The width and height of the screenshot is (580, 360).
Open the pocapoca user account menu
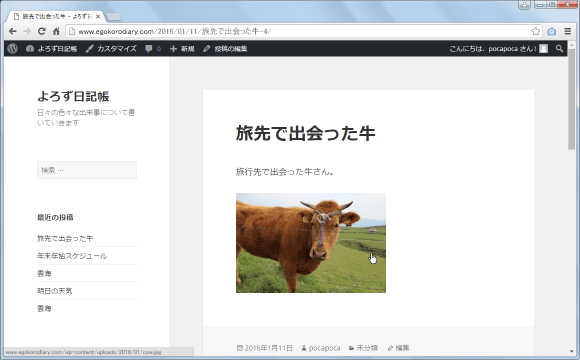pos(499,48)
